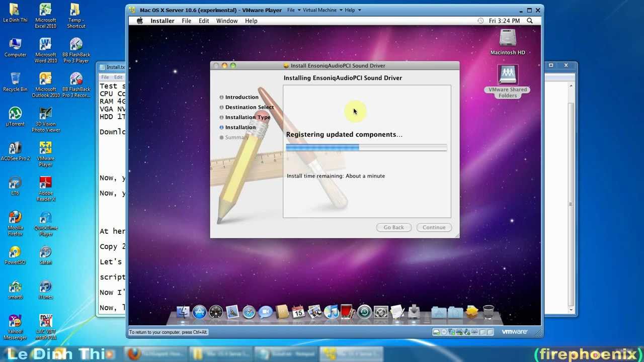
Task: Open Address Book in the dock
Action: coord(282,312)
